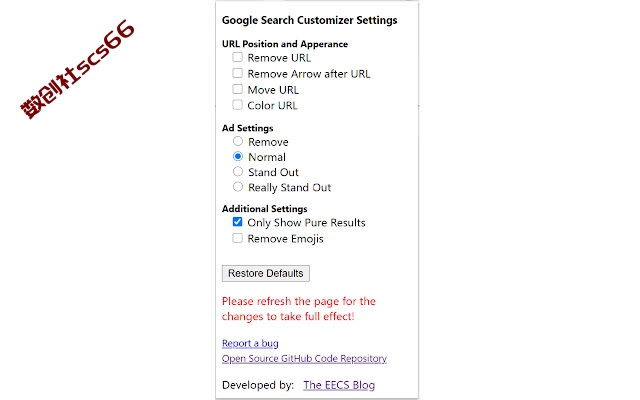Click the URL Position and Apperance heading
The image size is (640, 400).
285,44
